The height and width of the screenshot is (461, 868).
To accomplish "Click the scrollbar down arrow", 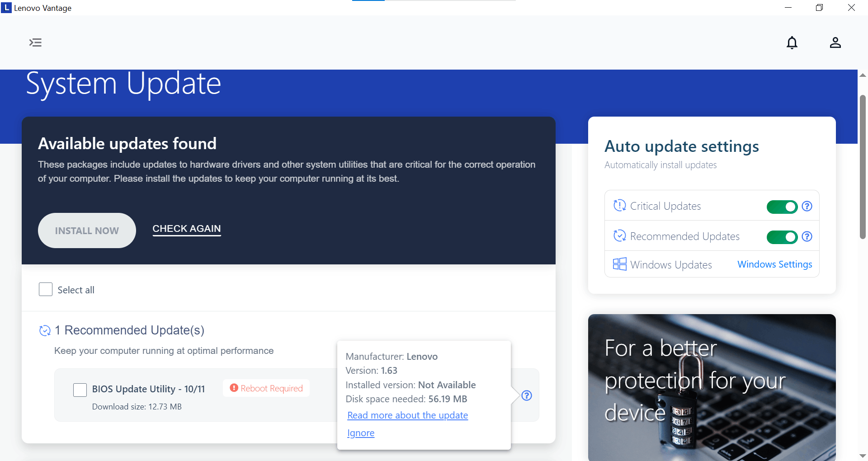I will coord(863,456).
